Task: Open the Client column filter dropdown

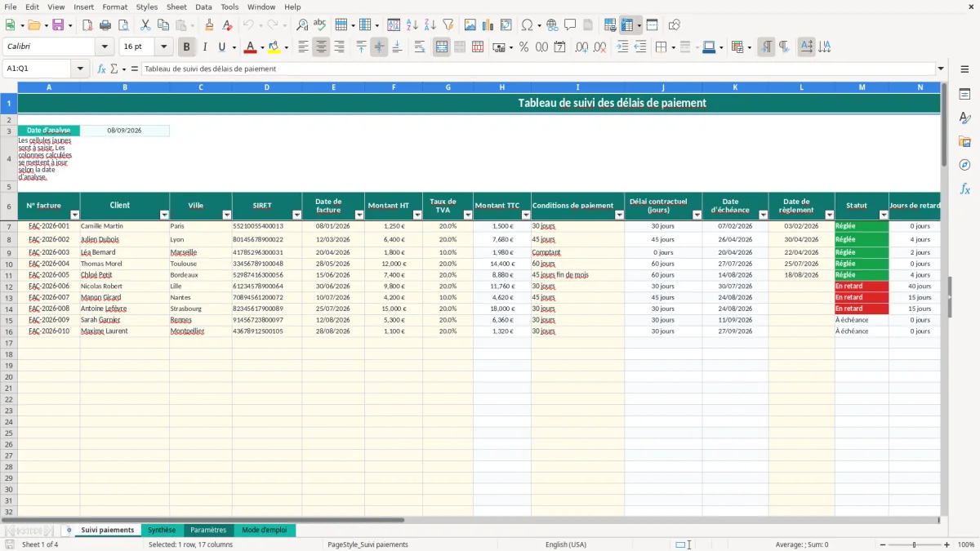Action: click(163, 216)
